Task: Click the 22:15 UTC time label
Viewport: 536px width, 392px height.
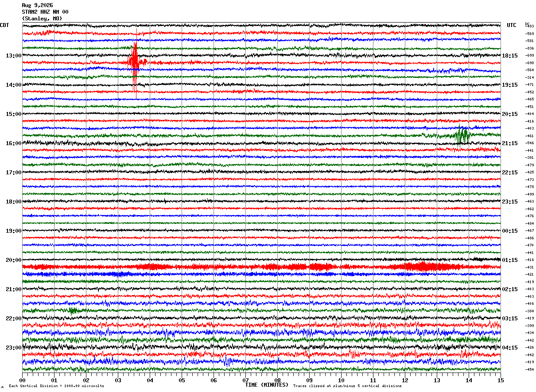Action: click(510, 173)
